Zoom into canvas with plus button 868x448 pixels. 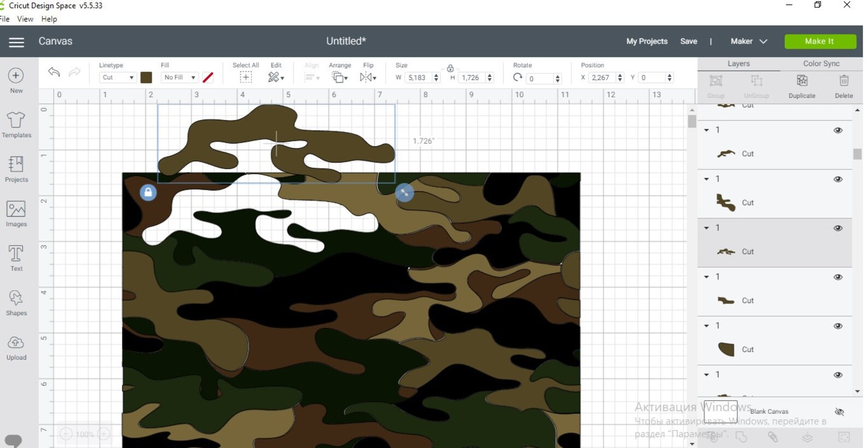coord(104,434)
